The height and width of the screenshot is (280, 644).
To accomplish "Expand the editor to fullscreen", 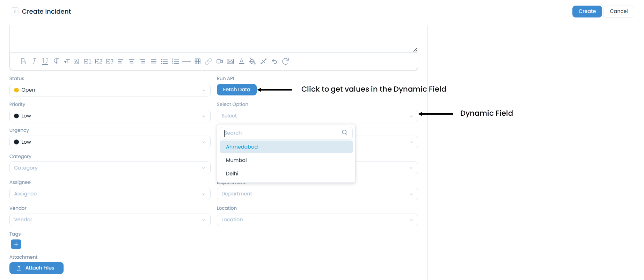I will click(263, 62).
